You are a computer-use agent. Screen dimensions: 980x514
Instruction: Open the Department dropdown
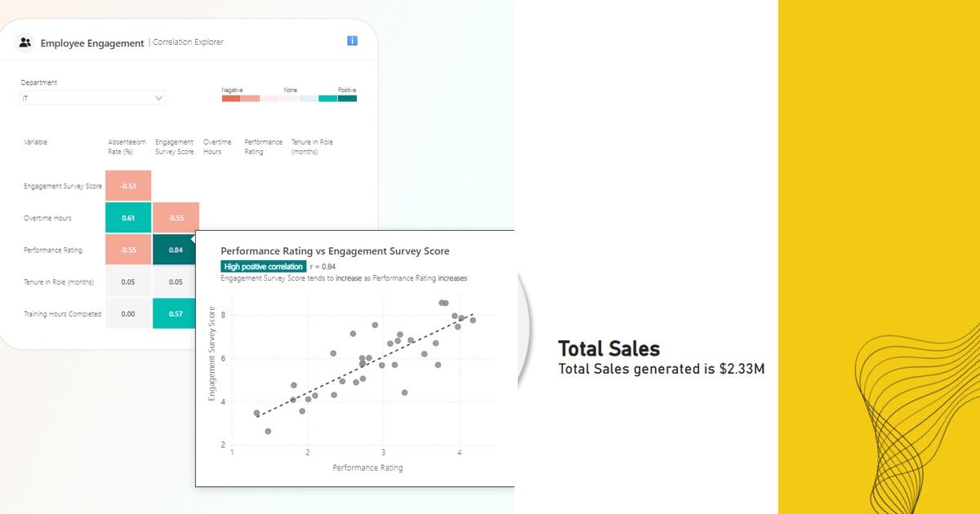[92, 97]
